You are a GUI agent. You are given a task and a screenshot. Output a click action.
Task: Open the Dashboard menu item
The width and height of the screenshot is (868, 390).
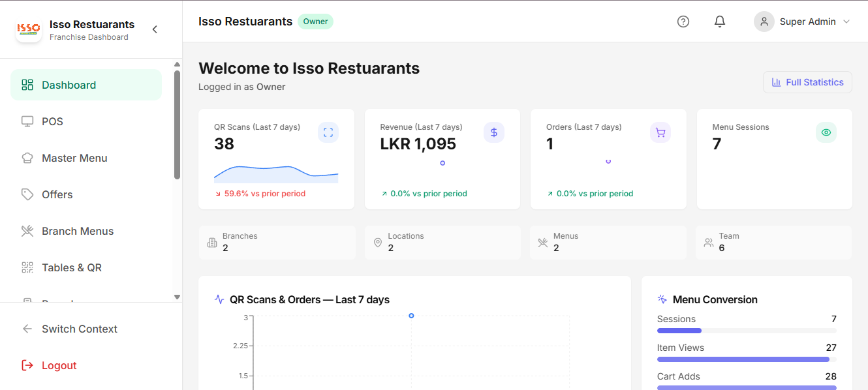tap(86, 85)
